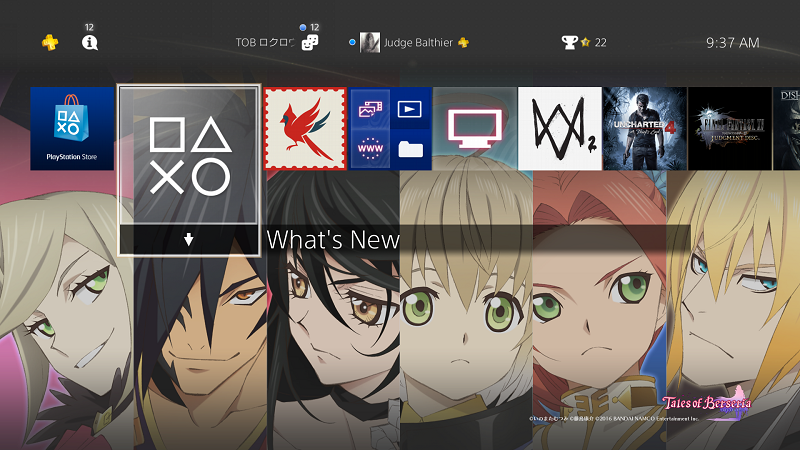Open the video player icon in folder
Screen dimensions: 800x450
(x=410, y=109)
